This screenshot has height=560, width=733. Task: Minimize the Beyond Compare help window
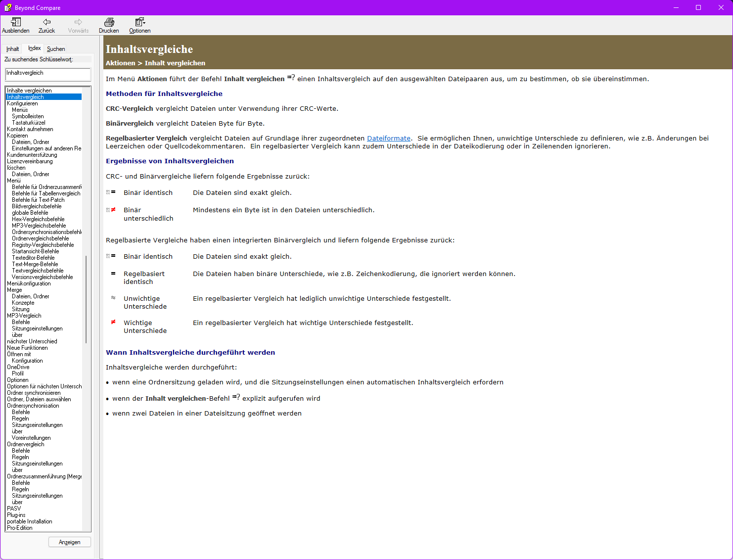coord(676,7)
